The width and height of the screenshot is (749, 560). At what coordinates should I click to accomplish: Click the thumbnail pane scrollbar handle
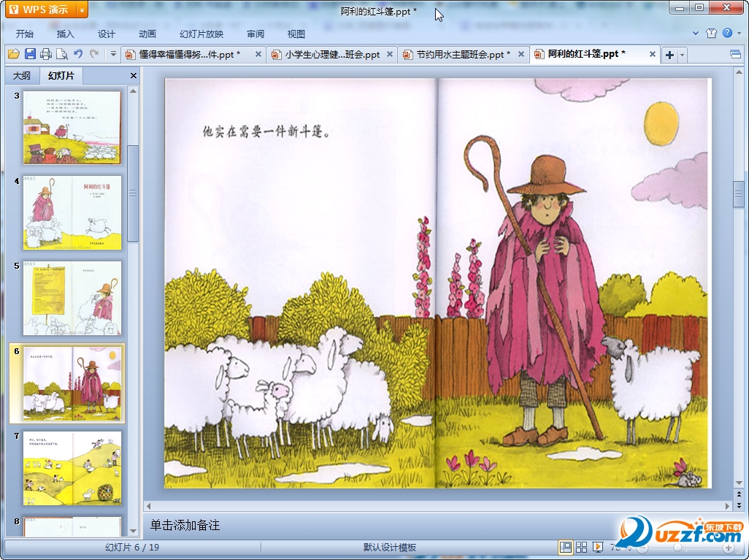coord(133,193)
